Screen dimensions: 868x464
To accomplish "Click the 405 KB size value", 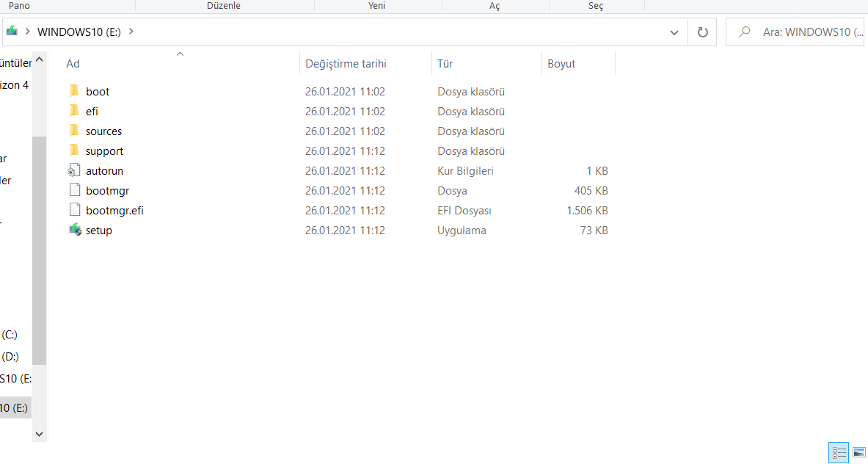I will coord(591,190).
